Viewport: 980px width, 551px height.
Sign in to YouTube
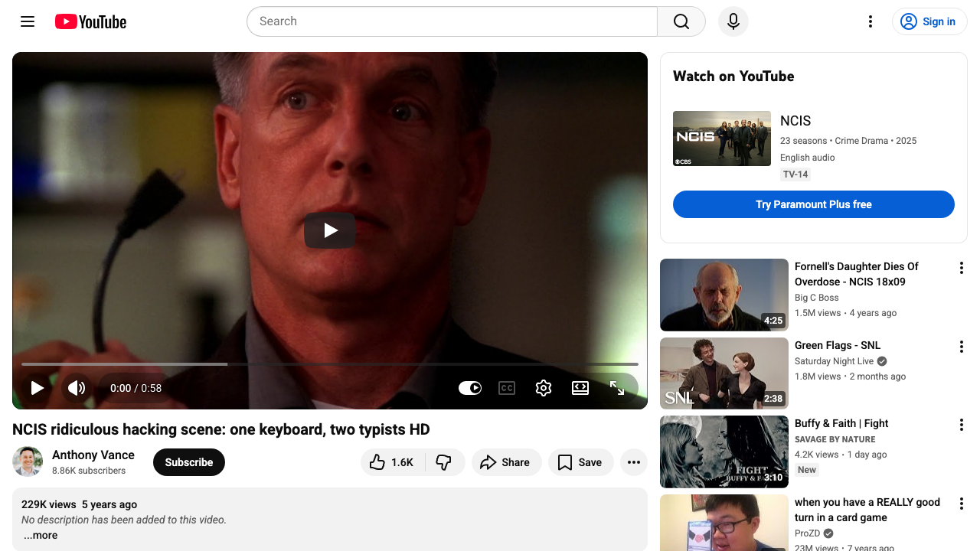point(929,21)
